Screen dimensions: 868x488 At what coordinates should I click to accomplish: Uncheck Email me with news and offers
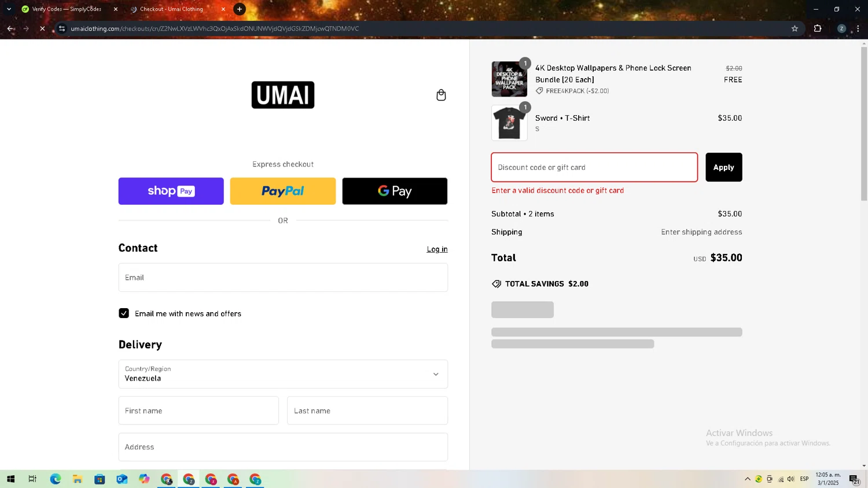click(124, 313)
